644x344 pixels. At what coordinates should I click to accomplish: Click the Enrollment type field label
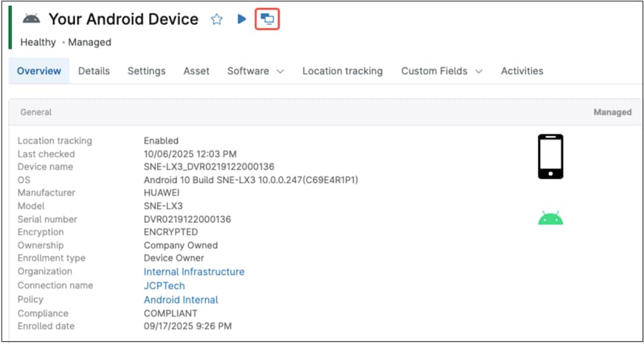pyautogui.click(x=52, y=258)
